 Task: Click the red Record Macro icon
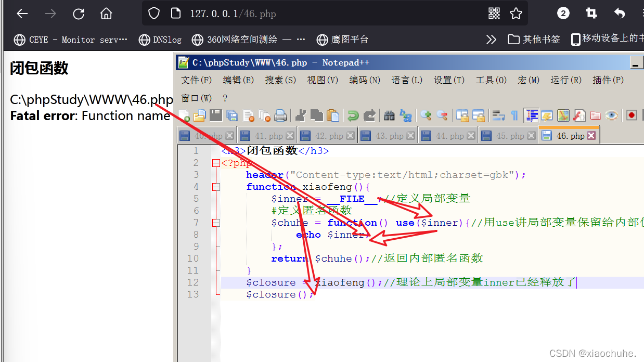click(632, 115)
